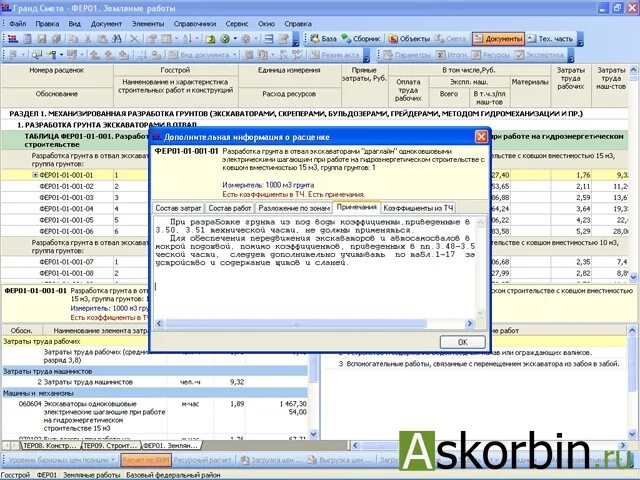
Task: Click the Параметры toolbar button
Action: 407,55
